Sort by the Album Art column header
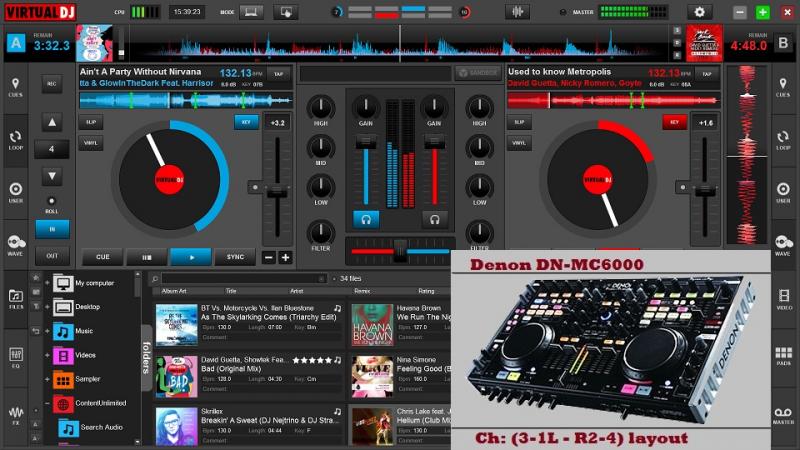The width and height of the screenshot is (800, 450). pos(174,291)
